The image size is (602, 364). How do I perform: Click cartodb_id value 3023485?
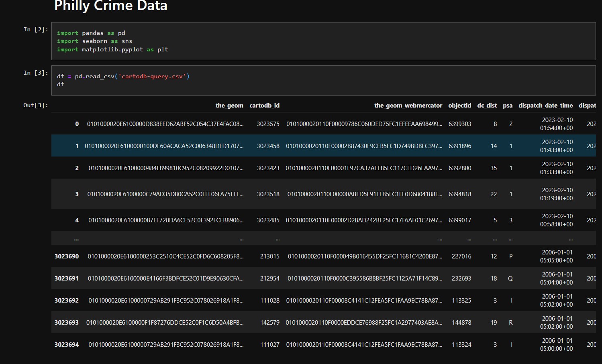coord(268,220)
